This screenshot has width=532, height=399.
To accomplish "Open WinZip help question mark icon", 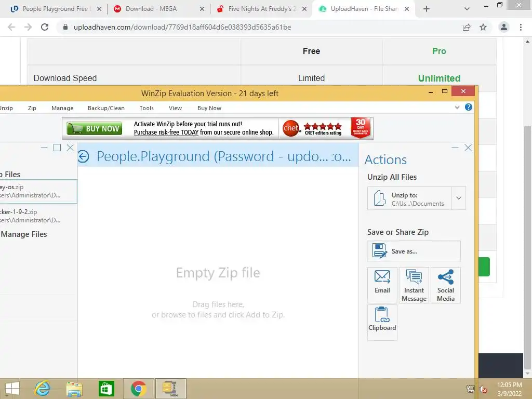I will point(468,107).
